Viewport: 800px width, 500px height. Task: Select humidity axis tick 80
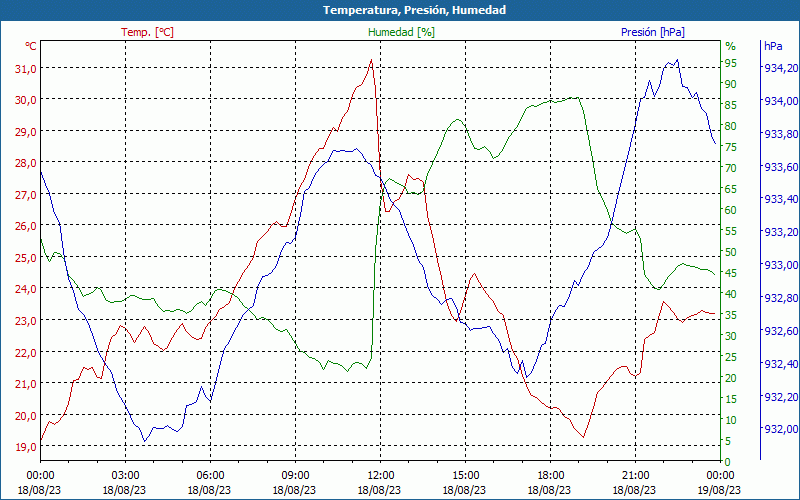(731, 126)
